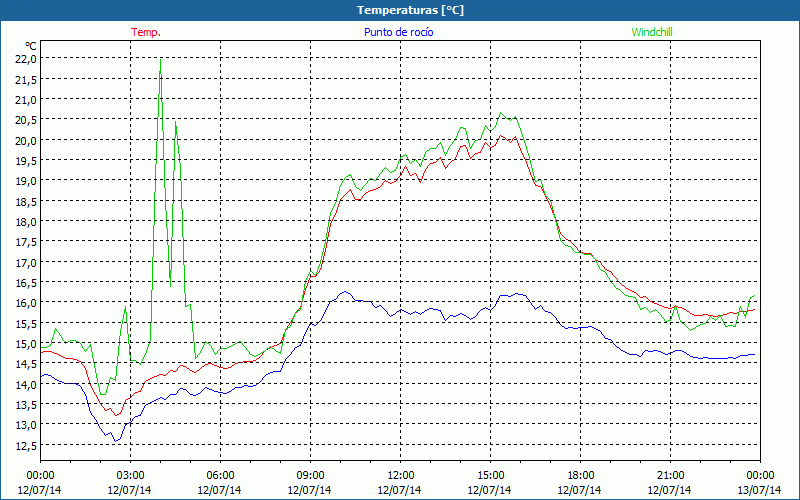
Task: Click the '03:00' time axis label
Action: coord(130,476)
